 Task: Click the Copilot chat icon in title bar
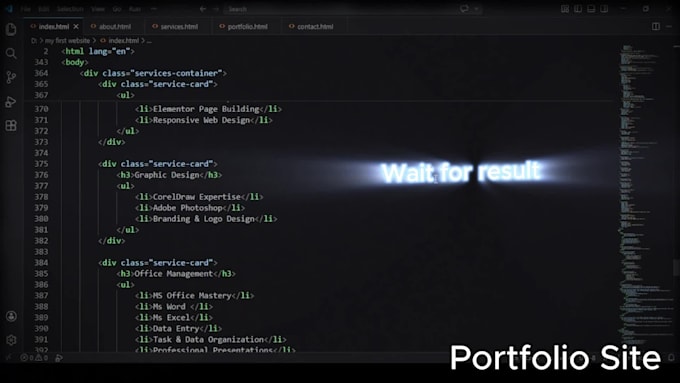point(464,9)
